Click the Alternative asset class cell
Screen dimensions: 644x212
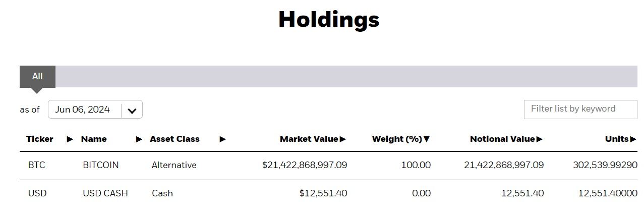tap(174, 165)
